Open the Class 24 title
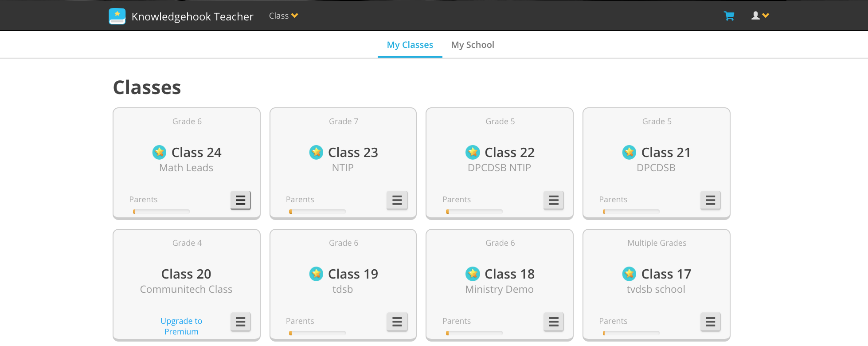The image size is (868, 346). [x=196, y=152]
